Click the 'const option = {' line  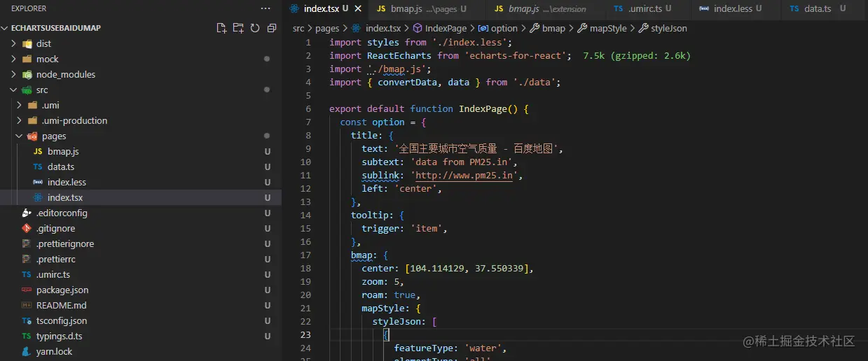pos(383,122)
